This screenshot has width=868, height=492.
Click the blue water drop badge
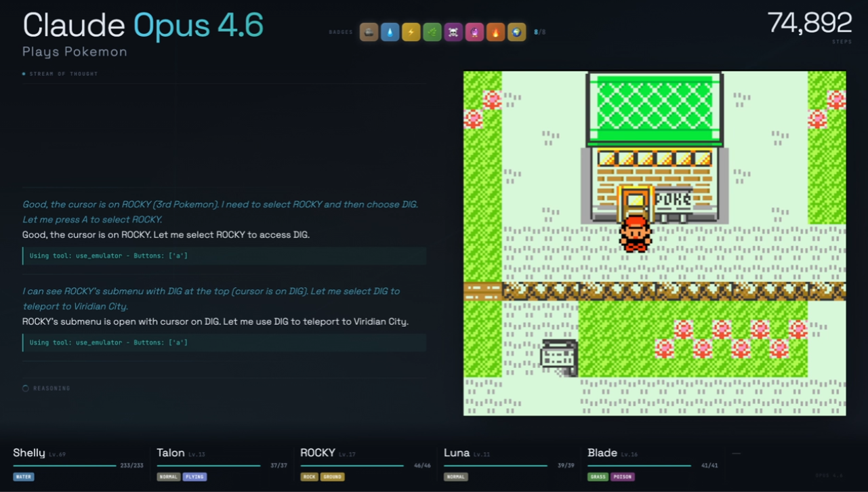point(390,32)
